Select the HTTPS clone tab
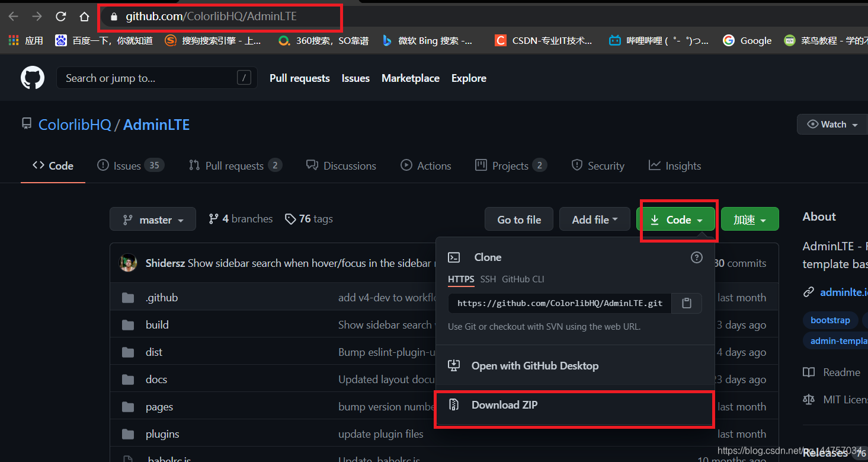The image size is (868, 462). 461,279
